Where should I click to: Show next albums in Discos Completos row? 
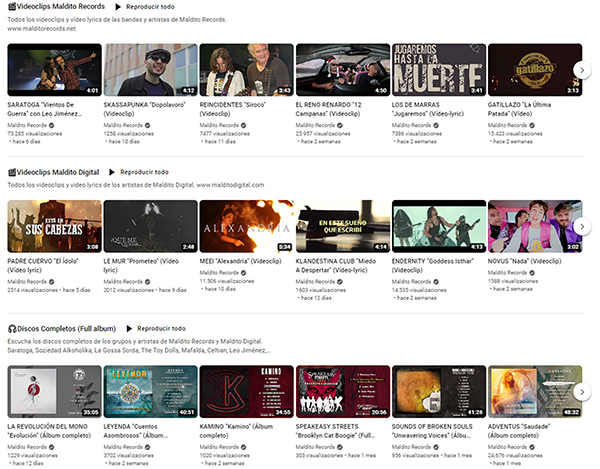click(x=582, y=392)
